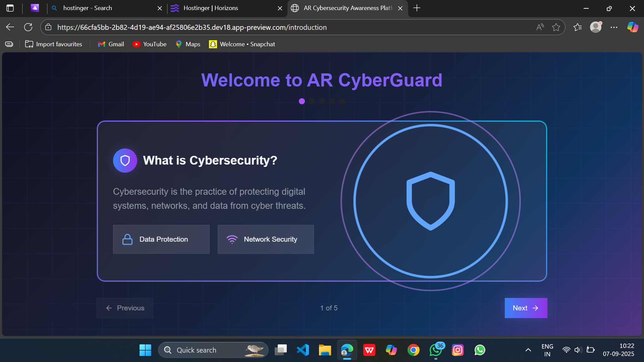Open the browser profile avatar
This screenshot has height=362, width=644.
(x=596, y=27)
